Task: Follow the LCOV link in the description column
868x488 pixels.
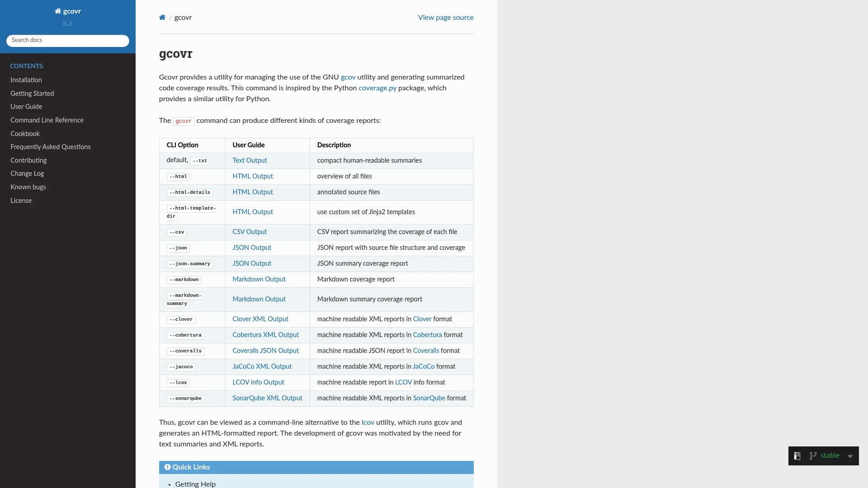Action: tap(403, 382)
